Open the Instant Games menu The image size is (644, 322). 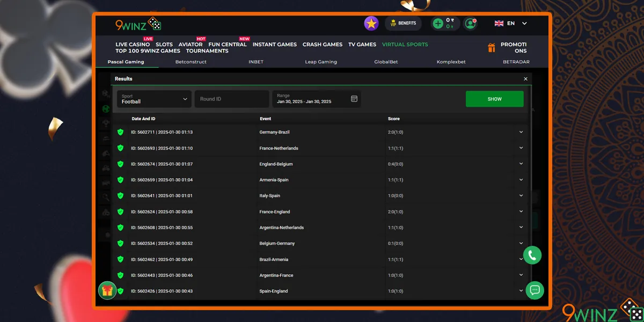tap(275, 45)
